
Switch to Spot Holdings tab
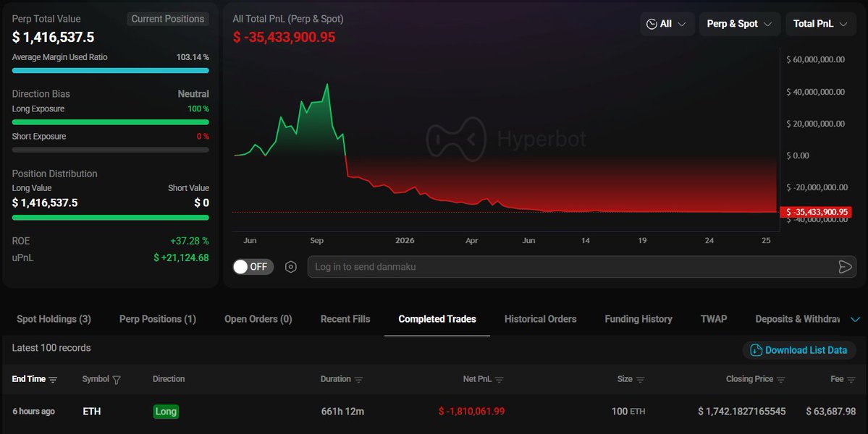click(54, 319)
